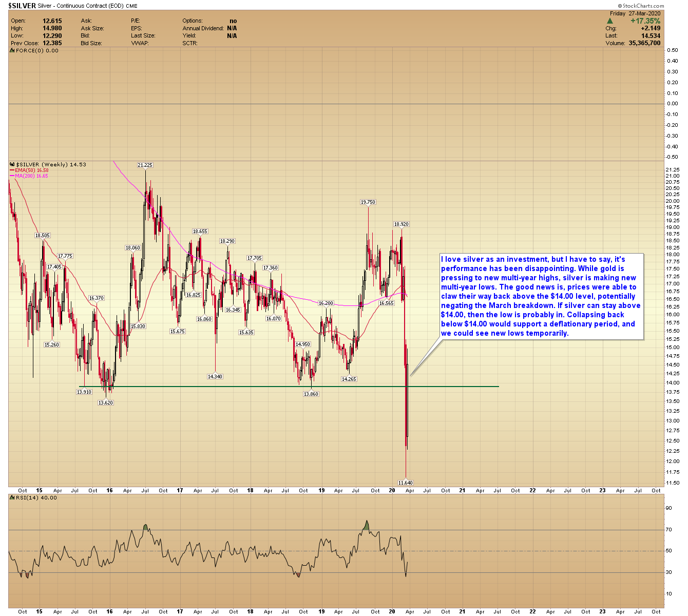This screenshot has height=616, width=688.
Task: Click the +17.35% percent change value
Action: (646, 21)
